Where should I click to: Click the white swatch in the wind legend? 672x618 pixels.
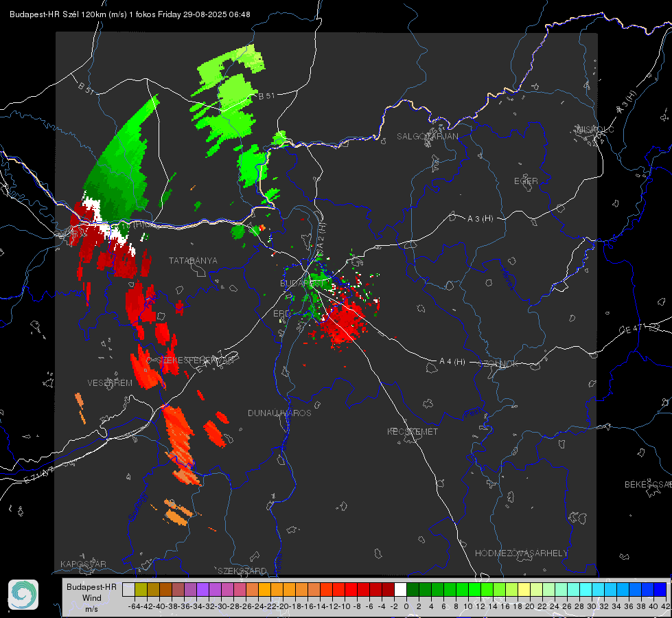coord(400,590)
